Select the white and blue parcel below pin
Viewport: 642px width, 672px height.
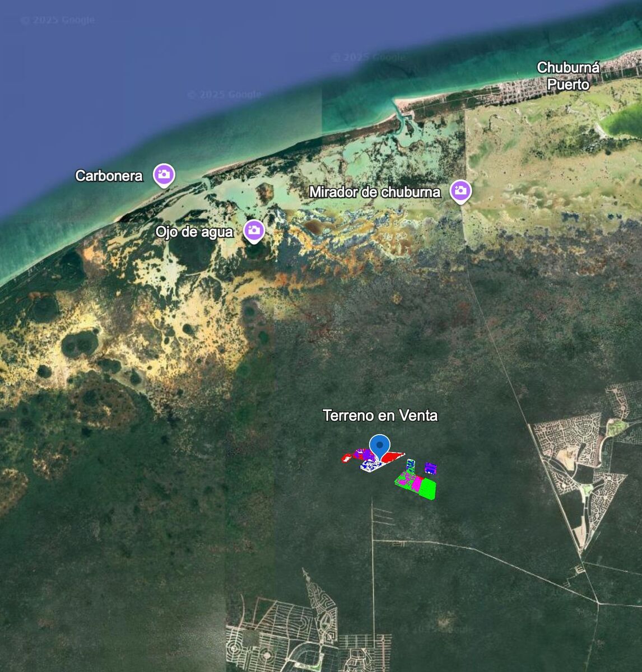[x=371, y=466]
